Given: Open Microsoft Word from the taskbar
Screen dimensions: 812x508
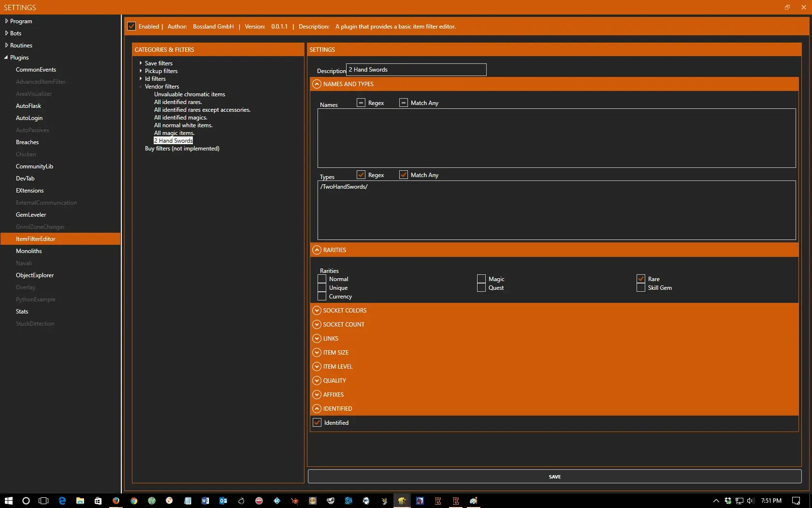Looking at the screenshot, I should coord(205,501).
